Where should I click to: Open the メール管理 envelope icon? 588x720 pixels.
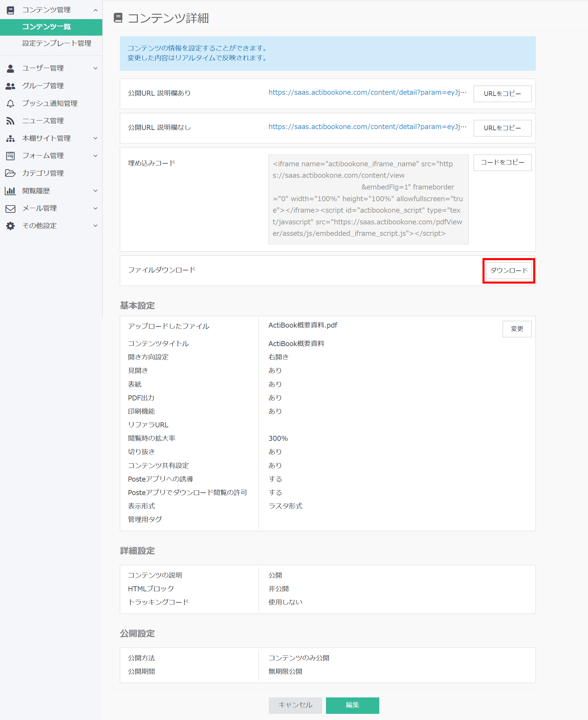point(10,209)
